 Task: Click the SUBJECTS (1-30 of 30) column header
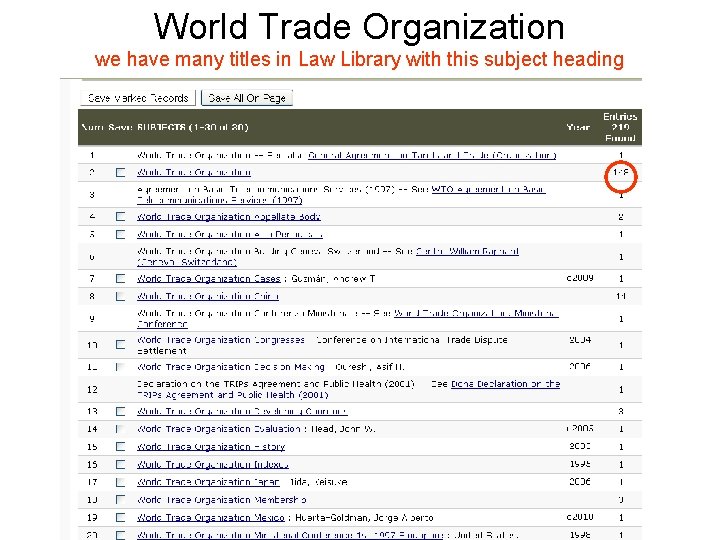click(x=192, y=127)
